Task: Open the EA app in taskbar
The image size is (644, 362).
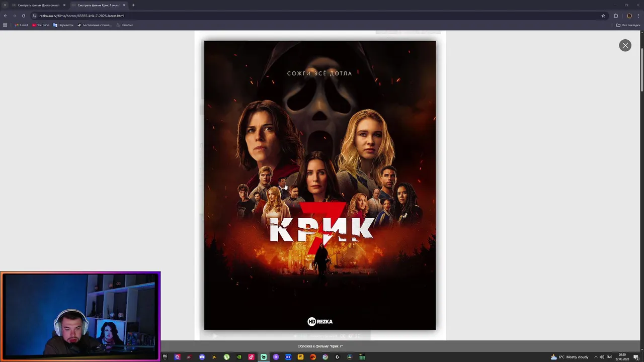Action: click(313, 357)
